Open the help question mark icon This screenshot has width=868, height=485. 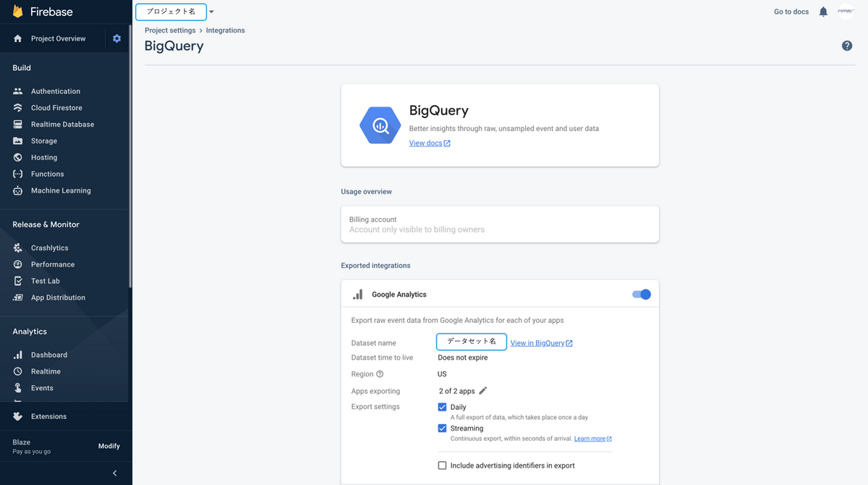pos(847,46)
